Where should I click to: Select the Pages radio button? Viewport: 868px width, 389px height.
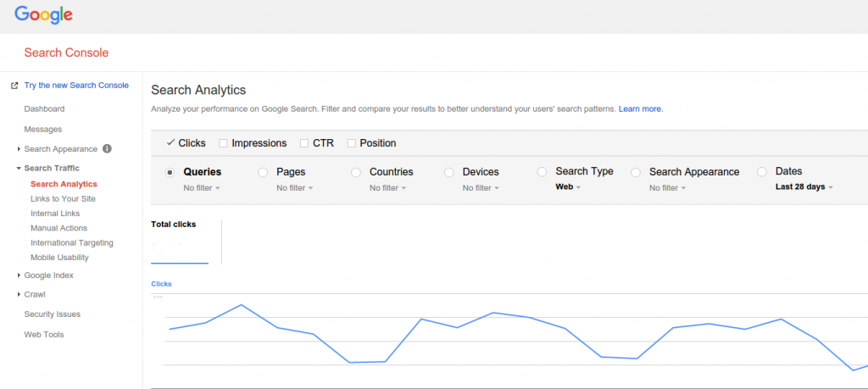(x=263, y=172)
